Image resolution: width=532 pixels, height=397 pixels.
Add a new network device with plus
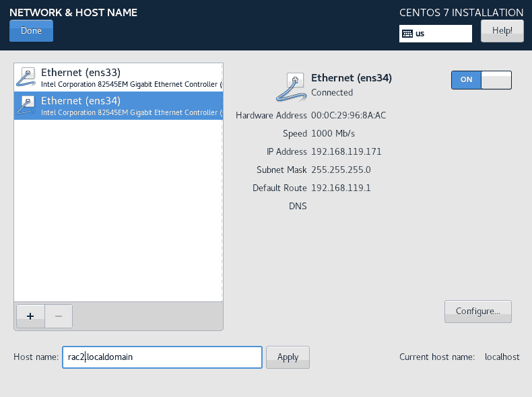30,316
